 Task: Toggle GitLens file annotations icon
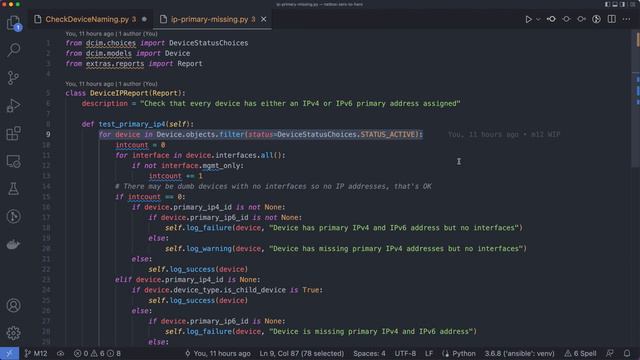(x=596, y=19)
